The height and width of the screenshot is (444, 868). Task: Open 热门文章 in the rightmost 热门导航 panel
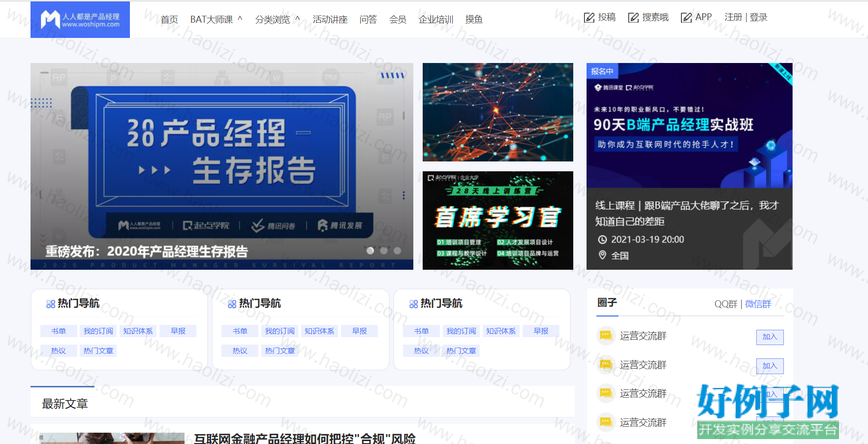pyautogui.click(x=462, y=350)
